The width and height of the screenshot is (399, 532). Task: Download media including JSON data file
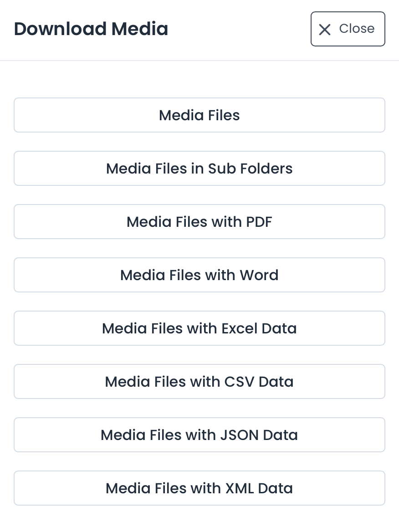pyautogui.click(x=199, y=435)
